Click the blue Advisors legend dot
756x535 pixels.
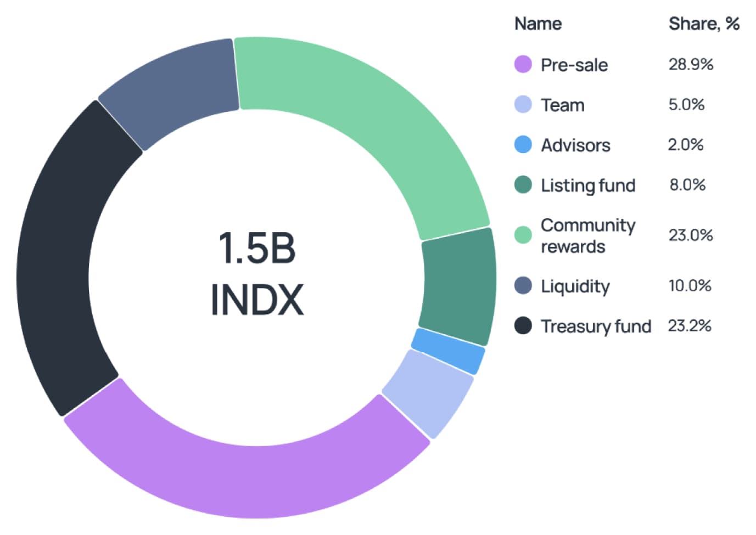[523, 144]
